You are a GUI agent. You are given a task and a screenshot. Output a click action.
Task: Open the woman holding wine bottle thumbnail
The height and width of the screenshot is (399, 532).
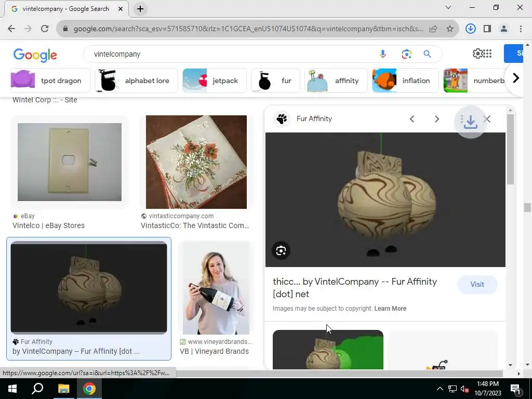[x=216, y=288]
